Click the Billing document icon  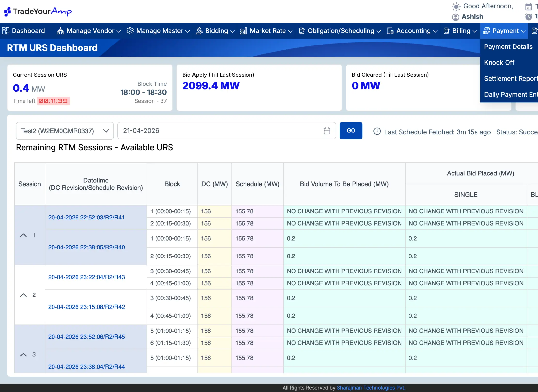pos(446,31)
